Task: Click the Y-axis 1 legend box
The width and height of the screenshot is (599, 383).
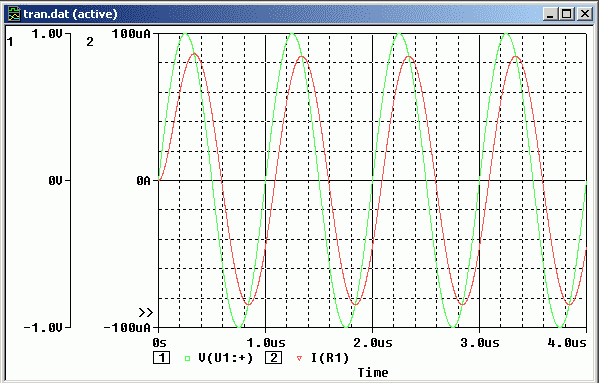Action: click(162, 358)
